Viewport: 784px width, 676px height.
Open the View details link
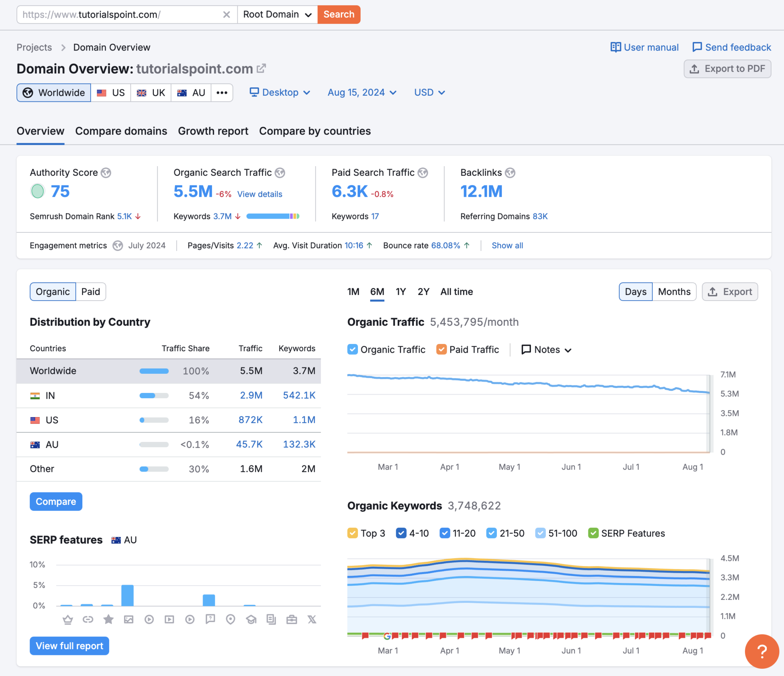(260, 194)
